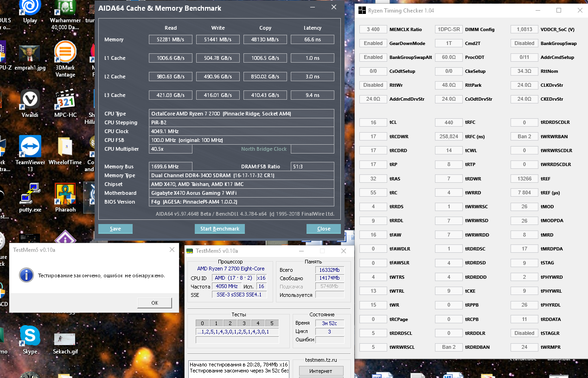Open the MPC-HC media player icon

coord(65,103)
